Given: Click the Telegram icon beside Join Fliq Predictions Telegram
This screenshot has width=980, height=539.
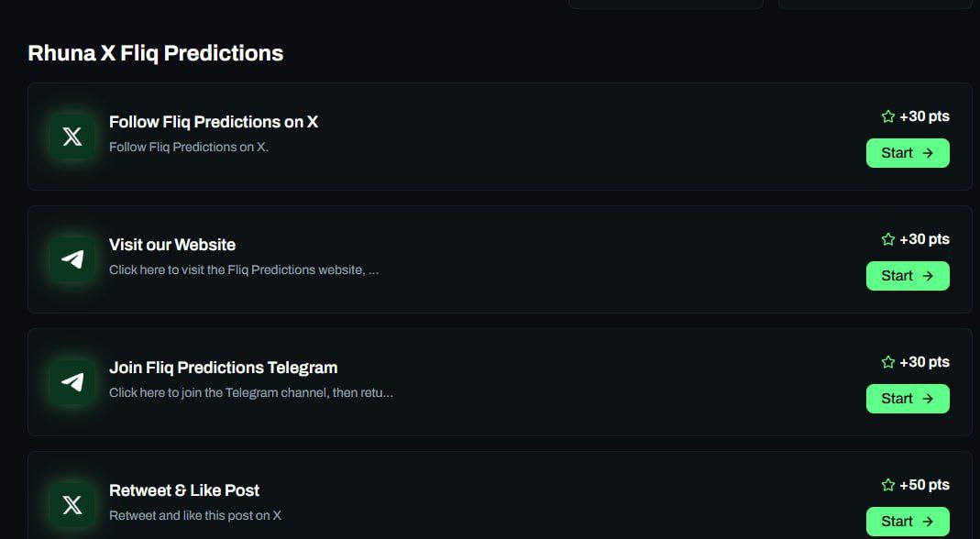Looking at the screenshot, I should [x=72, y=382].
